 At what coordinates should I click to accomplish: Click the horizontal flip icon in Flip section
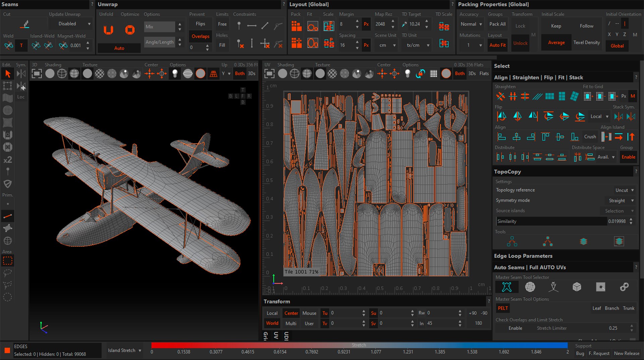pos(502,116)
